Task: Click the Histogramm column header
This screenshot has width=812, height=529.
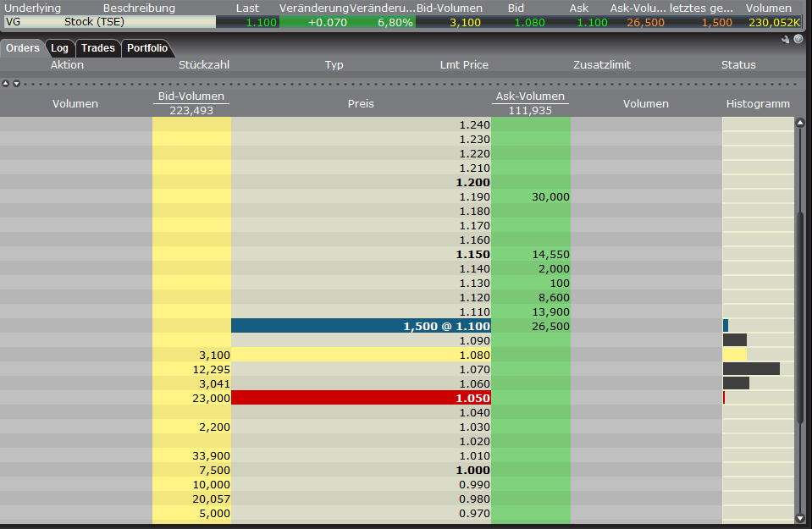Action: (758, 104)
